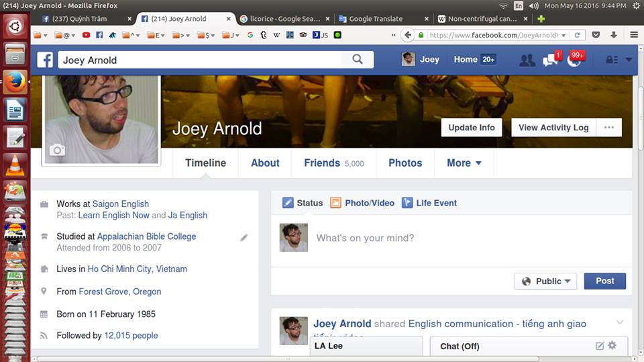
Task: Click the Facebook logo home icon
Action: coord(45,60)
